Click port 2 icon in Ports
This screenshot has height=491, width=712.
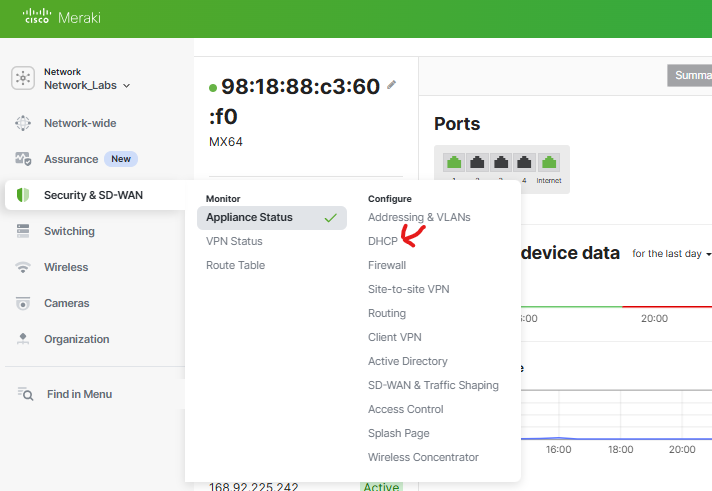pos(477,162)
